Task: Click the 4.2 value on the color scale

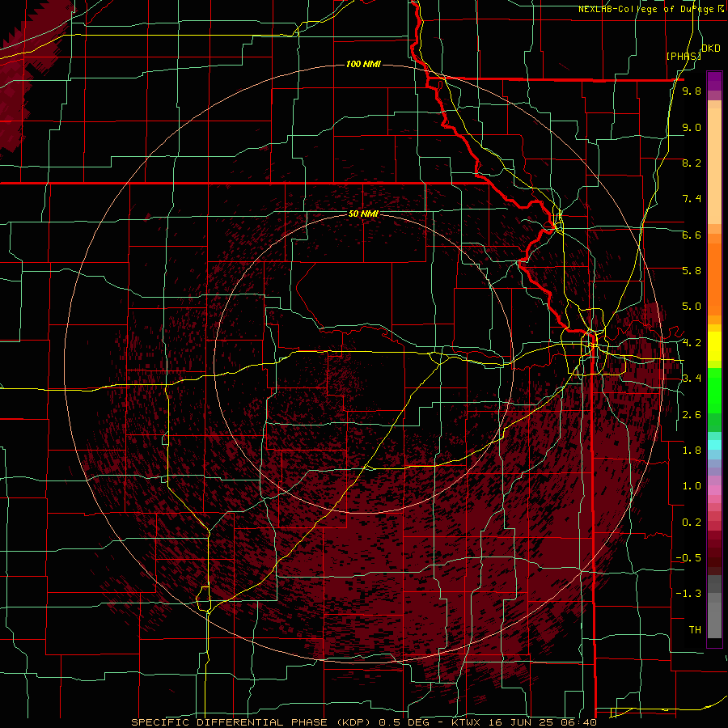Action: [692, 343]
